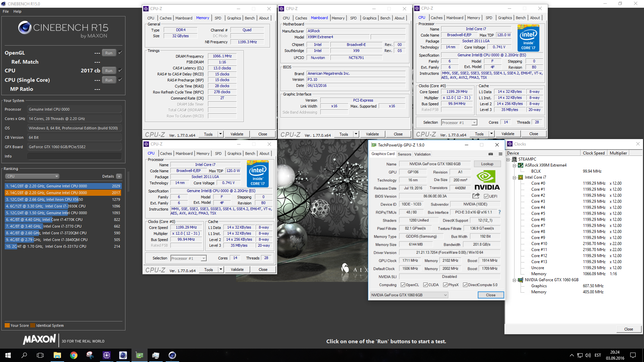This screenshot has height=362, width=644.
Task: Open the Cinebench Help menu
Action: (17, 11)
